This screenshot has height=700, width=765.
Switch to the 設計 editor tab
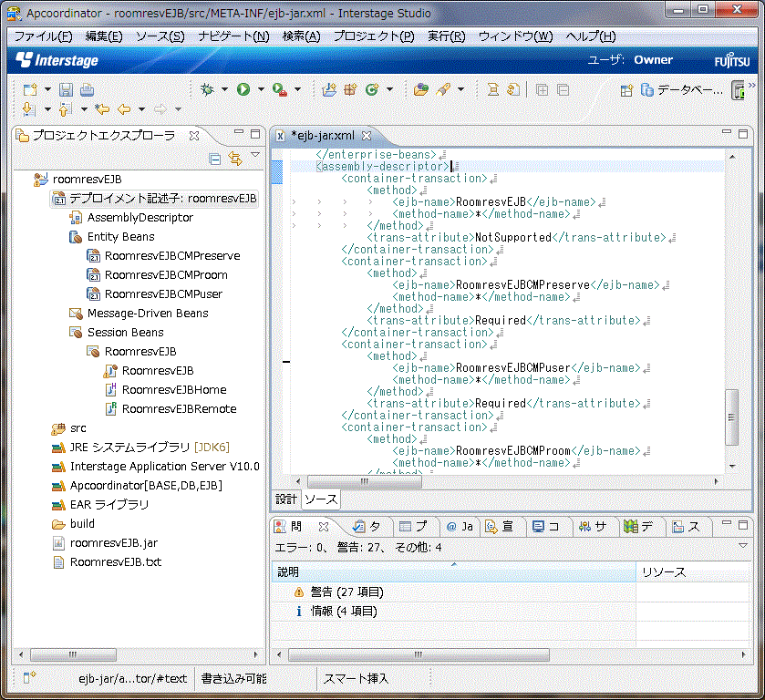tap(286, 499)
